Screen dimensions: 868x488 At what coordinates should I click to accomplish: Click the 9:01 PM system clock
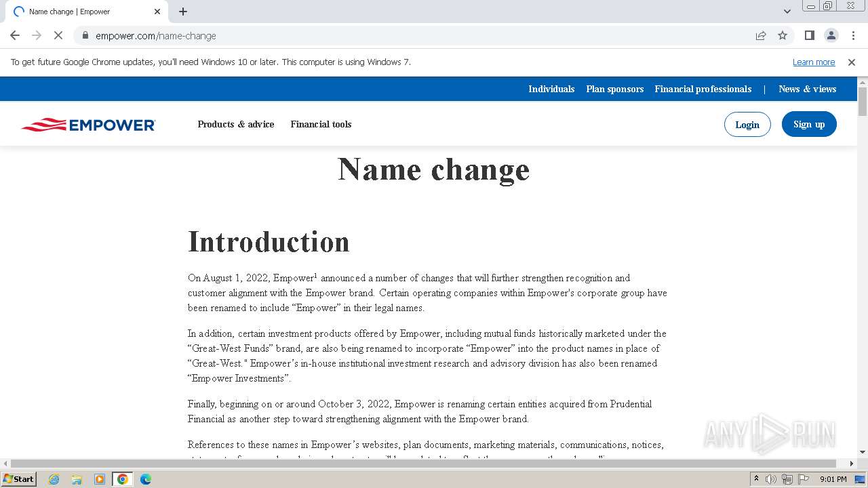[x=833, y=479]
